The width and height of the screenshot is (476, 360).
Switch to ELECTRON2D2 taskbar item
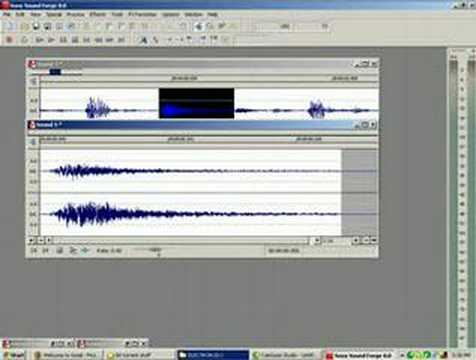click(x=213, y=355)
